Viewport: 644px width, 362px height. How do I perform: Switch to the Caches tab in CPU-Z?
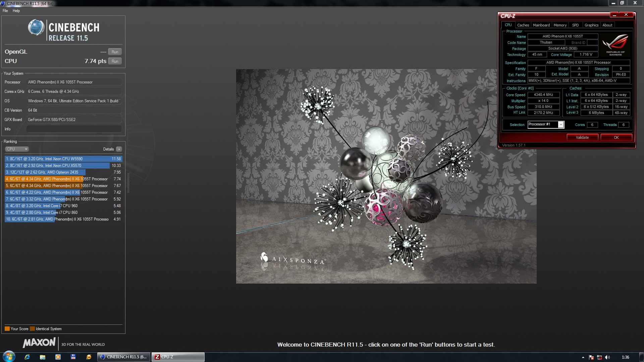523,25
